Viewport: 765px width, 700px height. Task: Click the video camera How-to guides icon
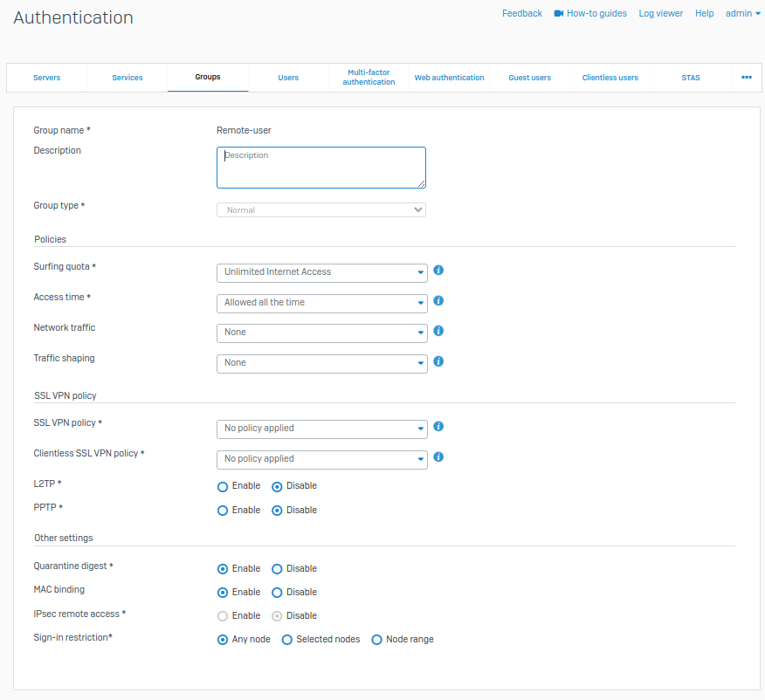click(559, 14)
